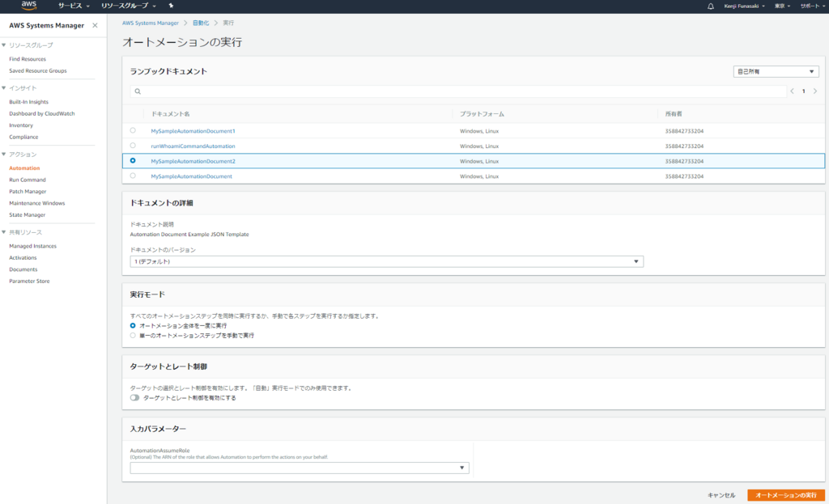This screenshot has height=504, width=829.
Task: Open Find Resources in sidebar
Action: pos(28,59)
